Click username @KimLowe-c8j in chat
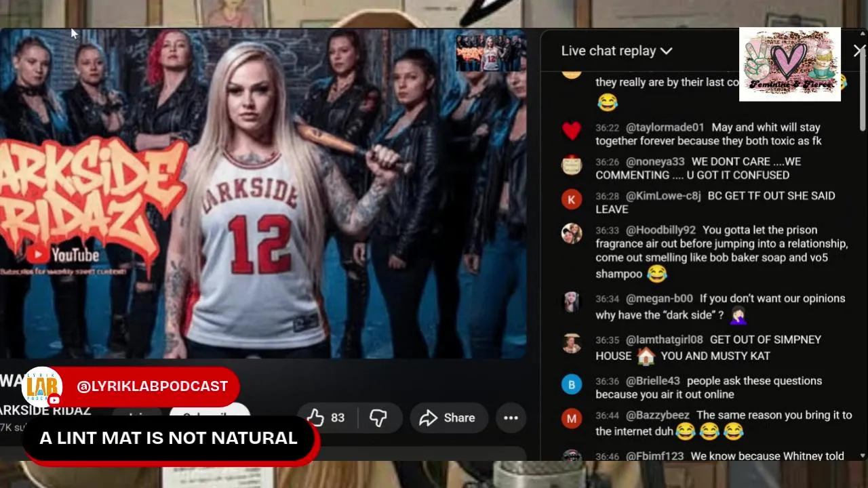The height and width of the screenshot is (488, 868). [x=663, y=196]
